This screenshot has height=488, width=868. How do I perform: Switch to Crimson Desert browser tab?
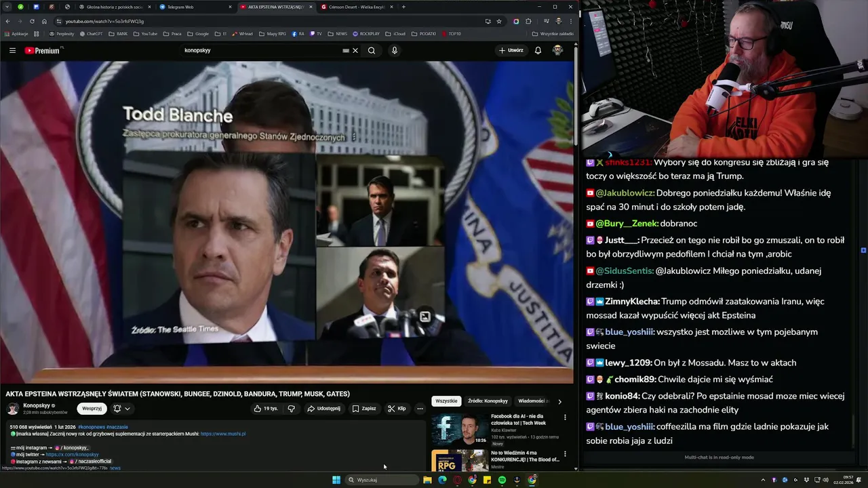point(356,7)
